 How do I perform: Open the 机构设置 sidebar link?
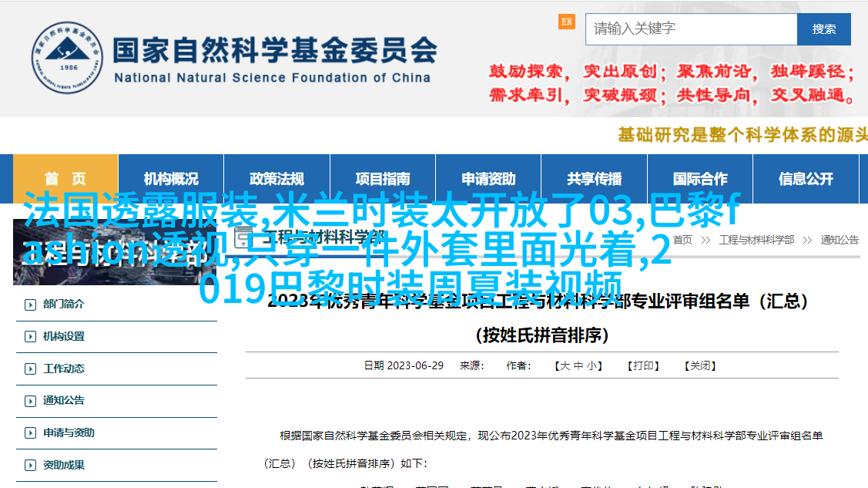tap(64, 336)
